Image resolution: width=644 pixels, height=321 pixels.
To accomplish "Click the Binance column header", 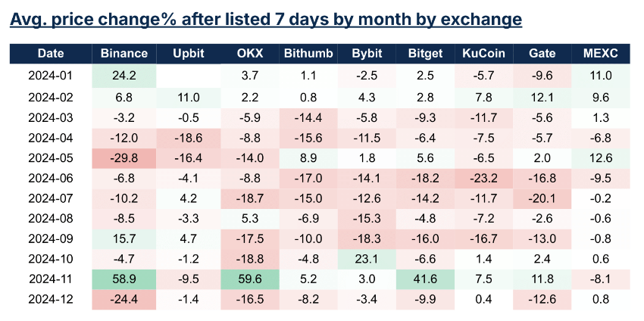I will (123, 54).
